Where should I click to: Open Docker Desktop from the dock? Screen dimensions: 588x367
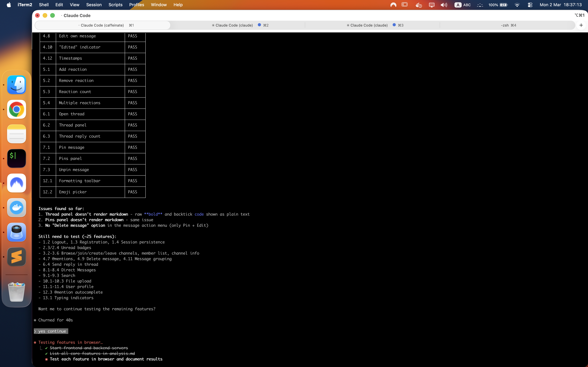(x=17, y=208)
